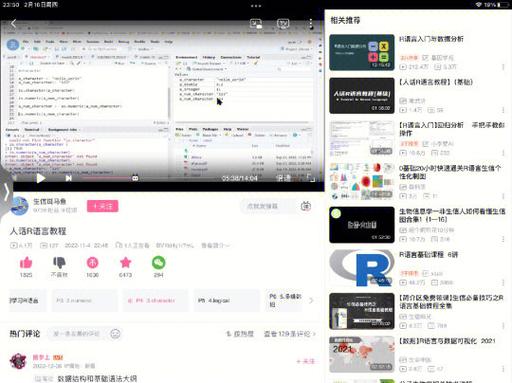Toggle the picture-in-picture cast icon atop video
The image size is (512, 383).
tap(256, 24)
